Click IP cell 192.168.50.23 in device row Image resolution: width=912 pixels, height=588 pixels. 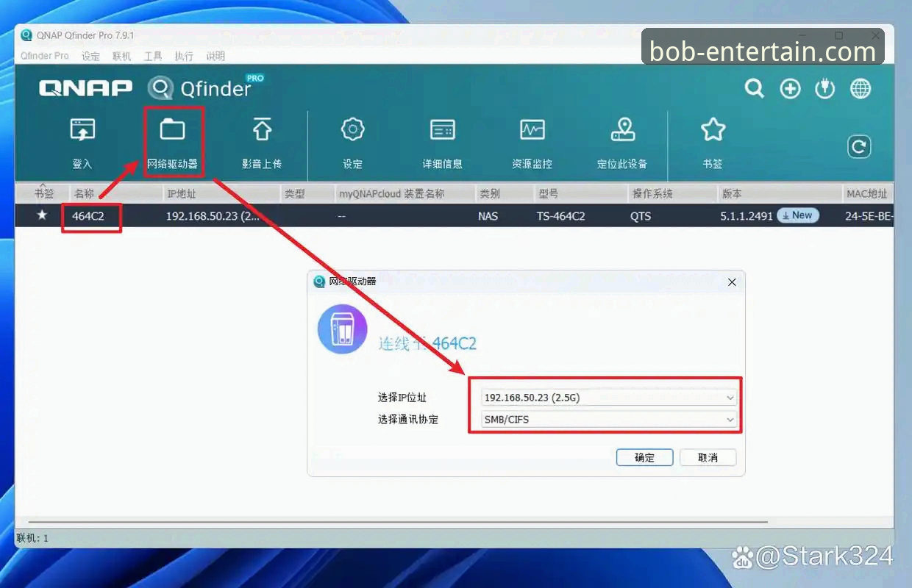[213, 216]
